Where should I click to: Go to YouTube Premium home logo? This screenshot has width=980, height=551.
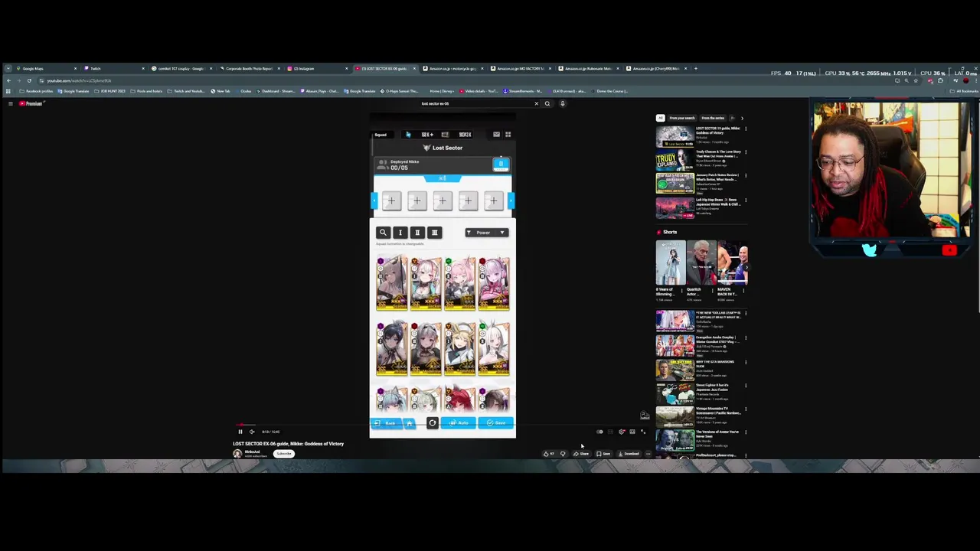[31, 103]
